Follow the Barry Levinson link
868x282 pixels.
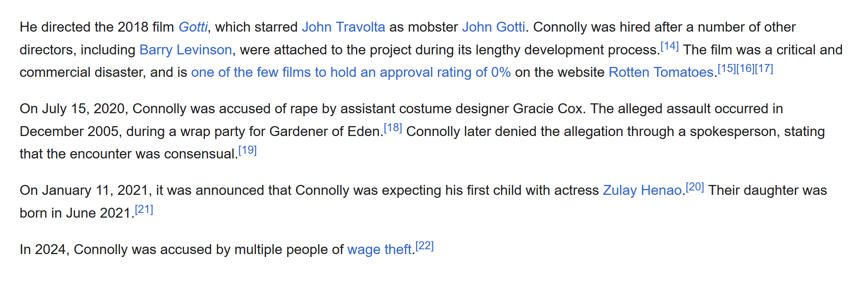(x=186, y=50)
